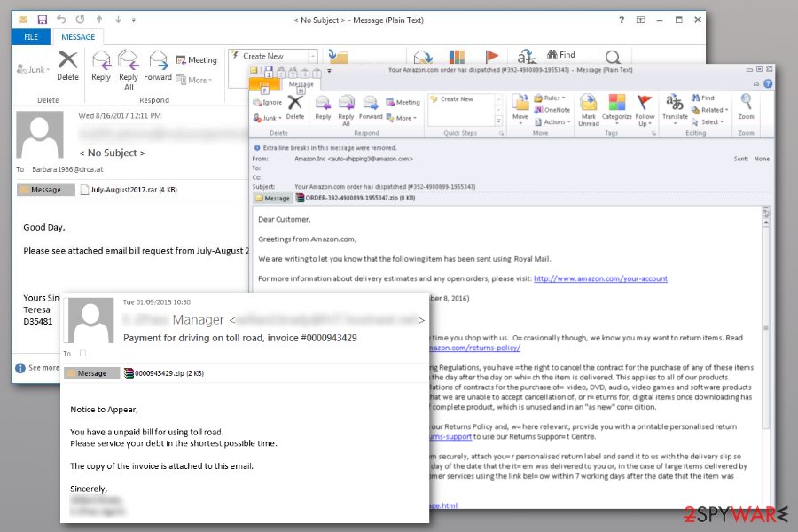Click Help icon in Amazon window
The image size is (798, 532).
(768, 83)
